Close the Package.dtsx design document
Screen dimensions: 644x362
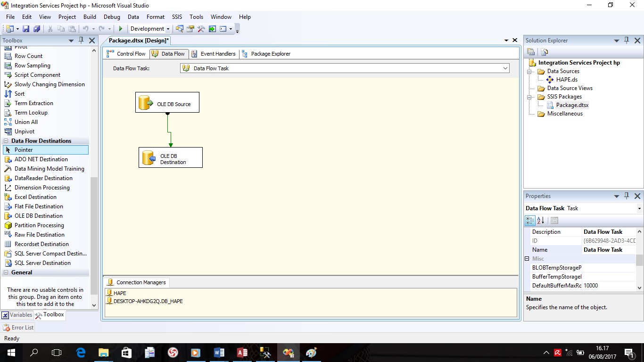pyautogui.click(x=515, y=41)
